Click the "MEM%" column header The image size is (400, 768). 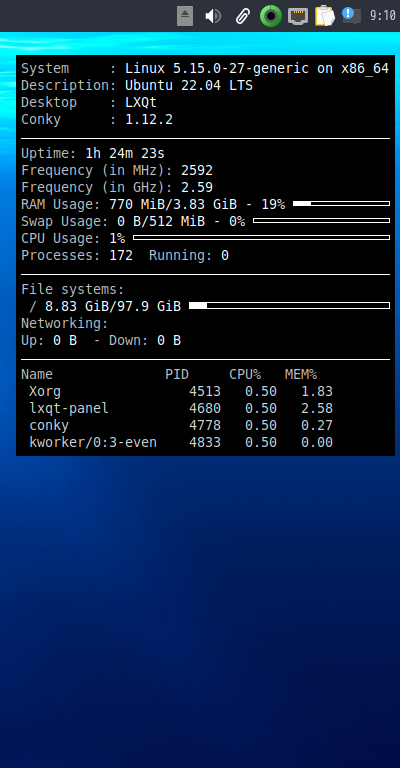point(301,374)
